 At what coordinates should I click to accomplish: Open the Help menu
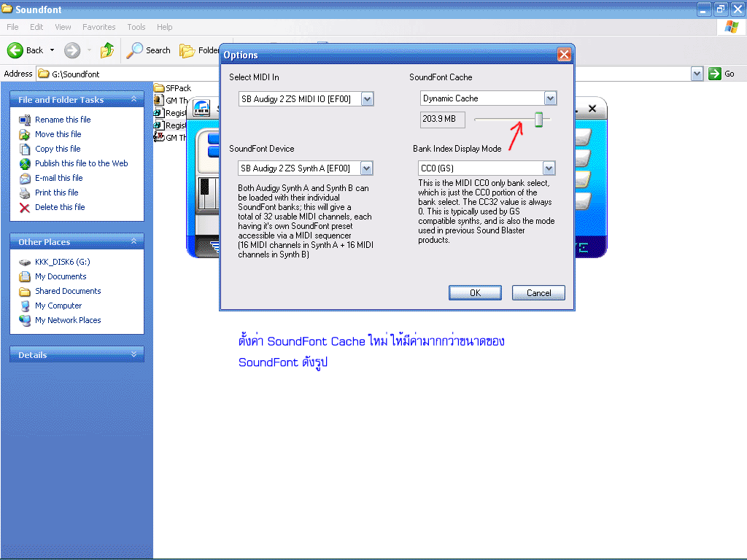164,27
